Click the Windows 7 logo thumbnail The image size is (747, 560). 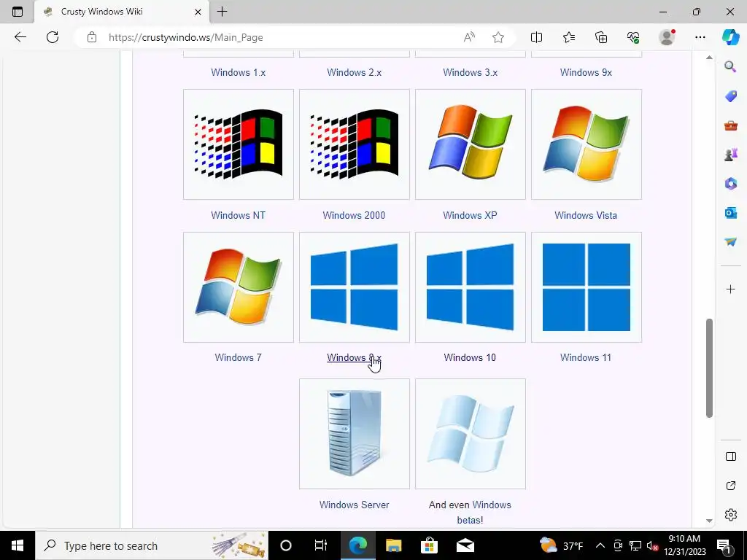(239, 287)
